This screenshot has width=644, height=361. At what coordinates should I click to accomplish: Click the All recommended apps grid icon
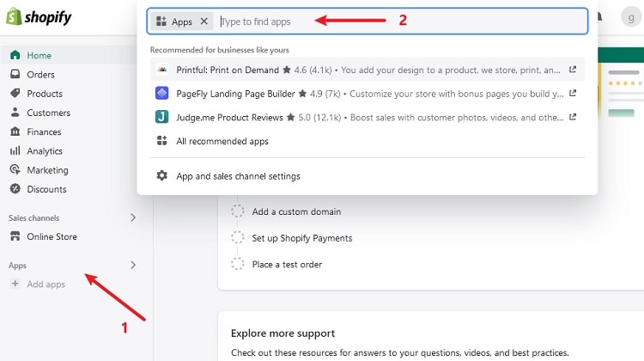point(161,141)
